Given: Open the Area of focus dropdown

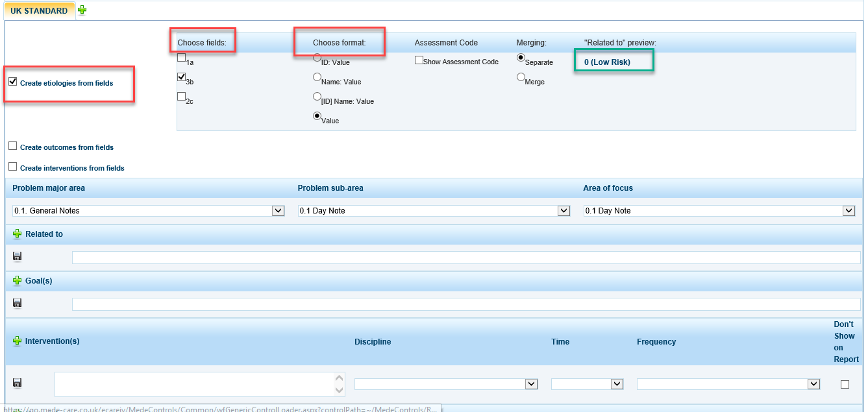Looking at the screenshot, I should click(849, 211).
